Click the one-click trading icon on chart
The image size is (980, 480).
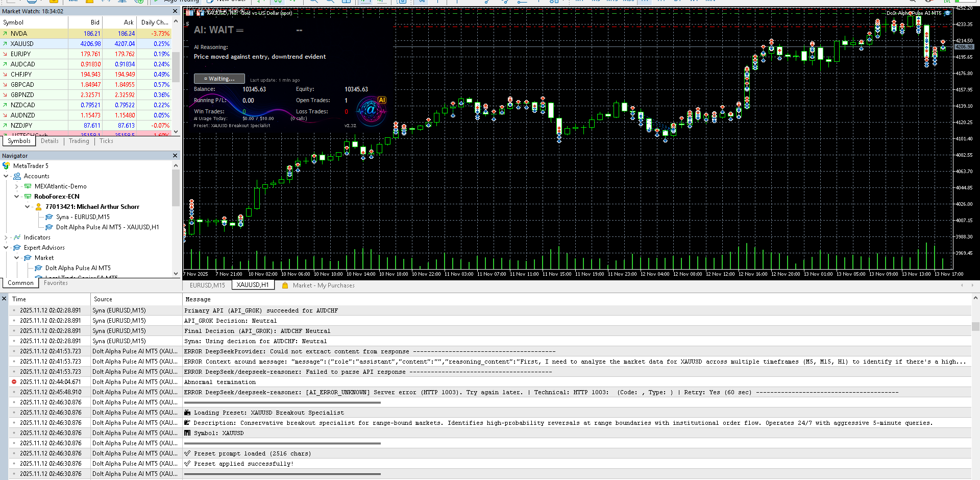click(x=200, y=13)
